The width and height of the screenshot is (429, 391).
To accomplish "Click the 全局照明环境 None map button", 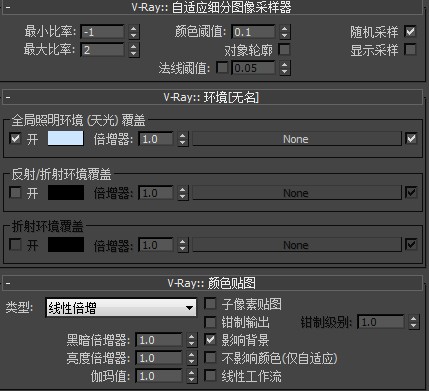I will click(297, 139).
